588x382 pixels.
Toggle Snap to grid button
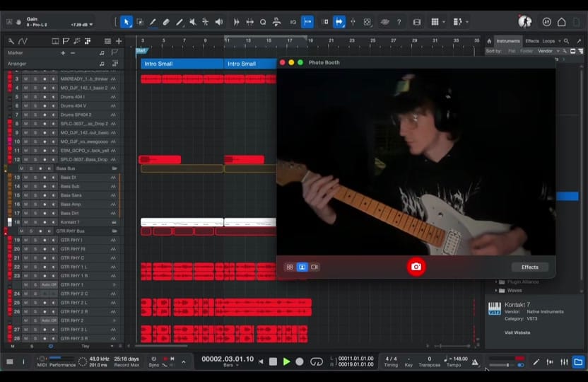tap(307, 22)
